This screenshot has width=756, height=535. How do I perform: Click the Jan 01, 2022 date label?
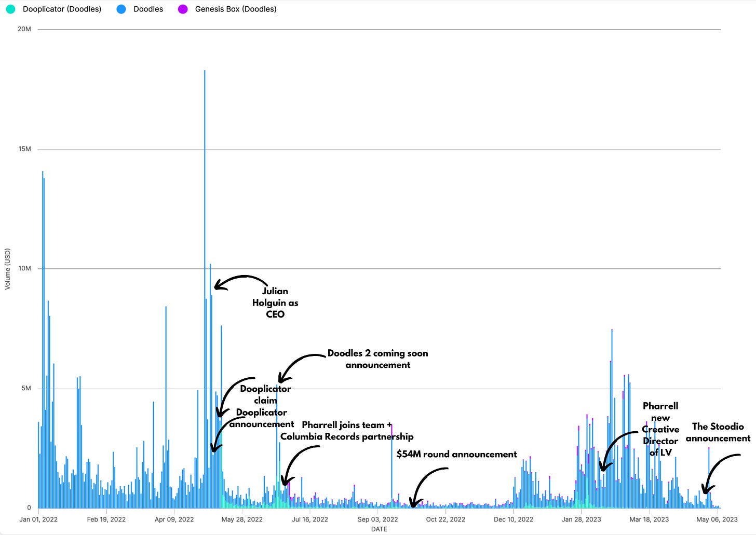(x=38, y=519)
